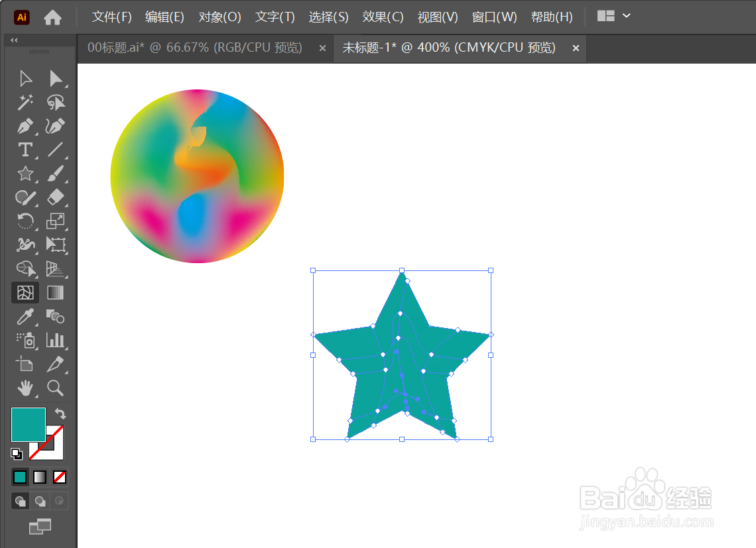Select the Artboard tool
This screenshot has width=756, height=548.
(26, 364)
